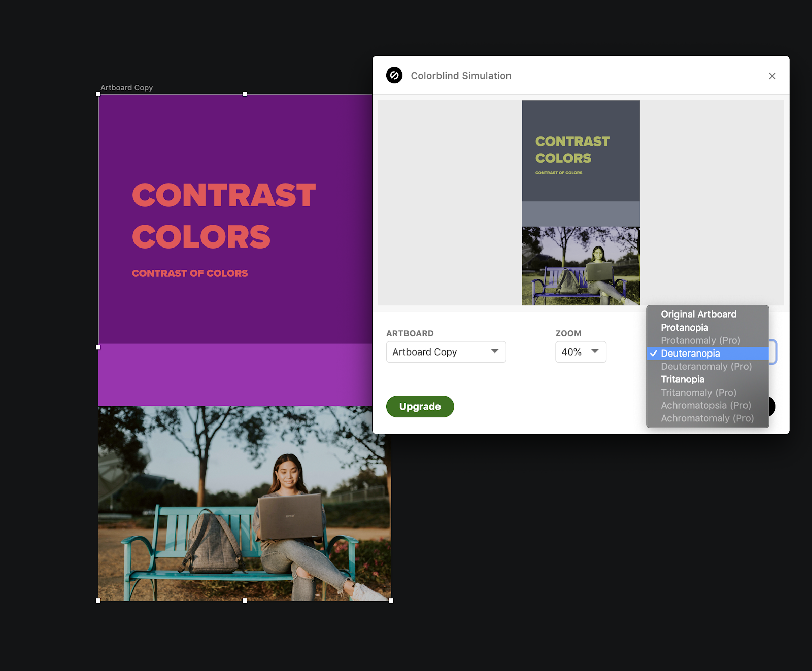The width and height of the screenshot is (812, 671).
Task: Pick Achromatomaly (Pro) at list bottom
Action: pyautogui.click(x=707, y=418)
